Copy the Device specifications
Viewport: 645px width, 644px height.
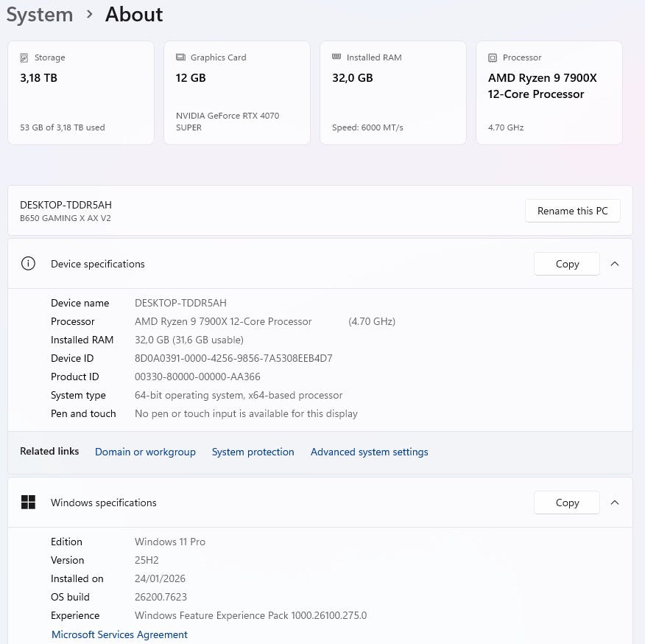pos(567,264)
